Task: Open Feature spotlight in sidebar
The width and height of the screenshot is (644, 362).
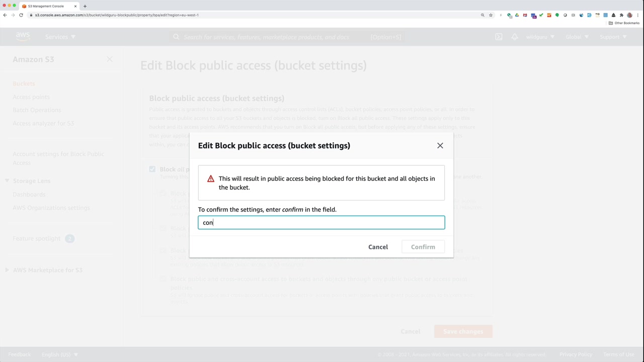Action: [x=36, y=238]
